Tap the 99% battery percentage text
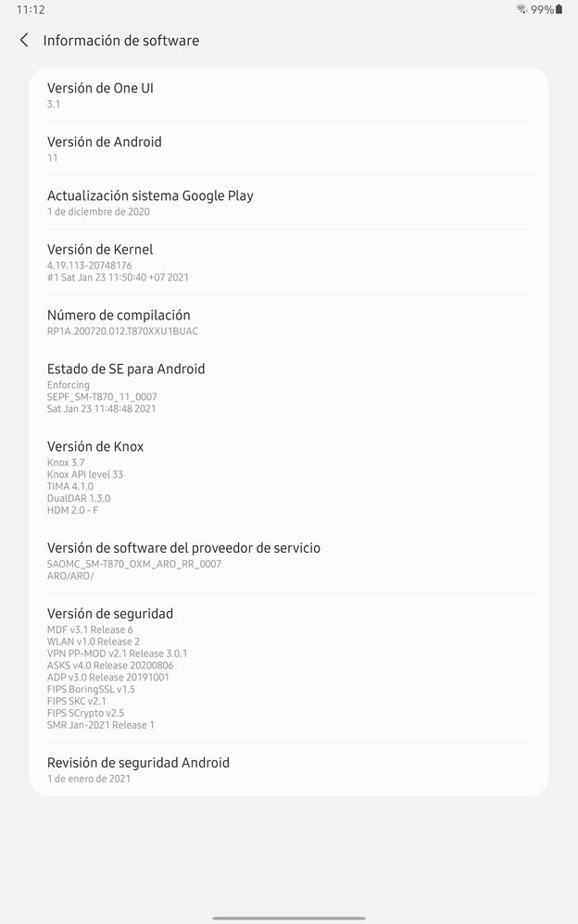 point(542,9)
